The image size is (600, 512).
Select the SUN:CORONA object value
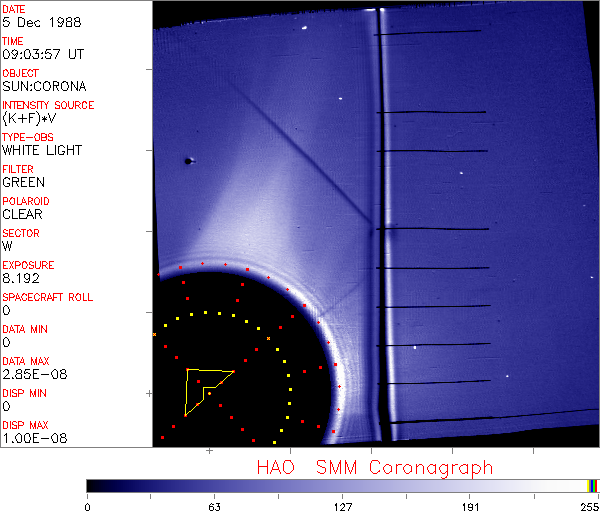point(44,86)
